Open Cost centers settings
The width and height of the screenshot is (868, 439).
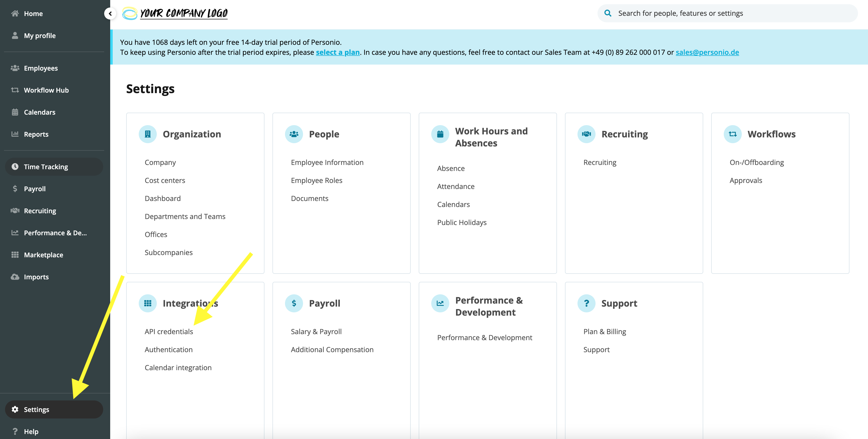pyautogui.click(x=165, y=180)
